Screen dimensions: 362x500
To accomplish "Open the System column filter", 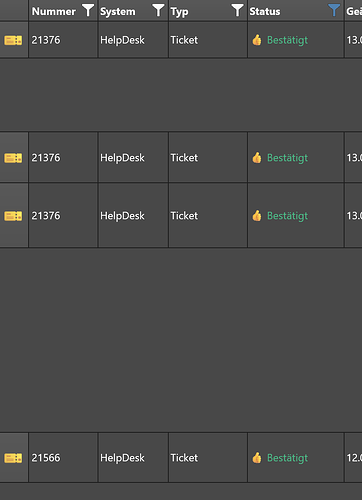I will point(158,11).
